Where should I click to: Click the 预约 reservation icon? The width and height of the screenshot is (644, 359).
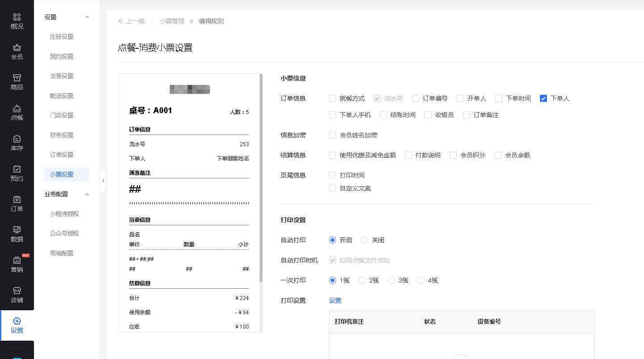tap(17, 169)
